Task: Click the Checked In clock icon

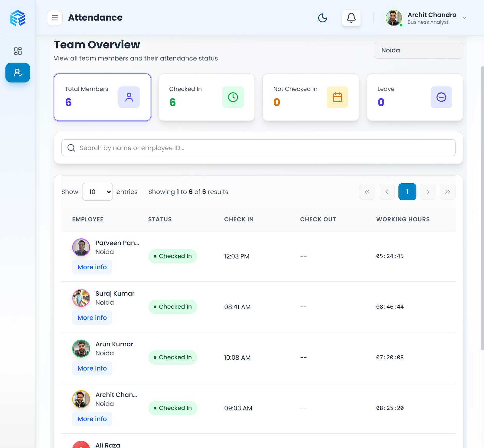Action: [x=233, y=97]
